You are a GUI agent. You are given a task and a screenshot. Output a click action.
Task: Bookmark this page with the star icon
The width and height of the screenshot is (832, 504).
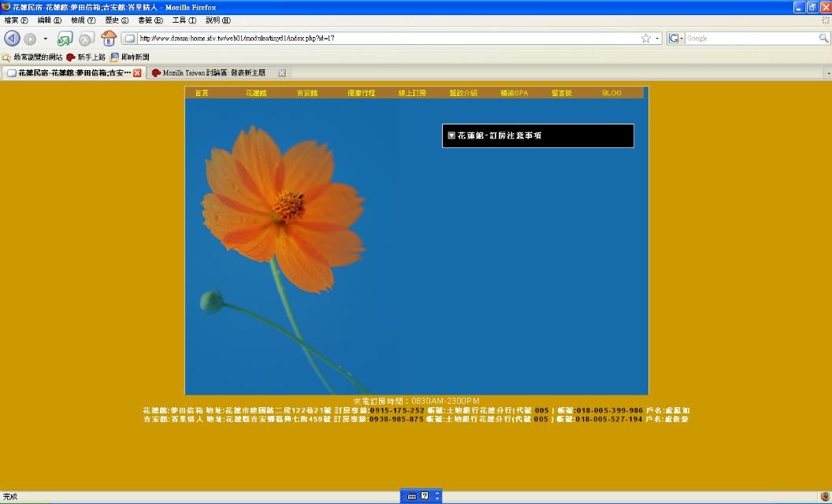pyautogui.click(x=646, y=38)
